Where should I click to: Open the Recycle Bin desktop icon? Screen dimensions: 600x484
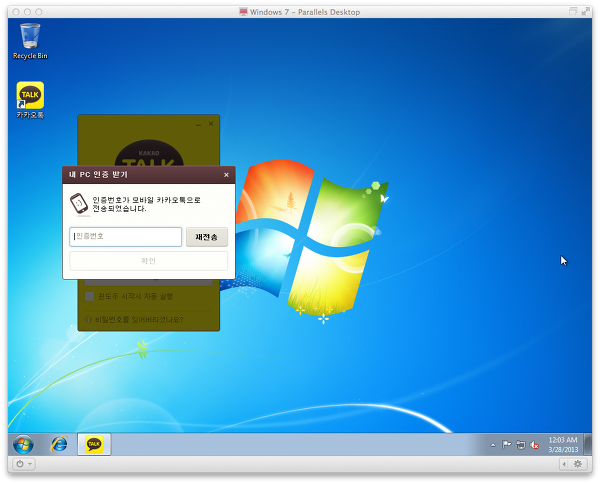(x=30, y=41)
